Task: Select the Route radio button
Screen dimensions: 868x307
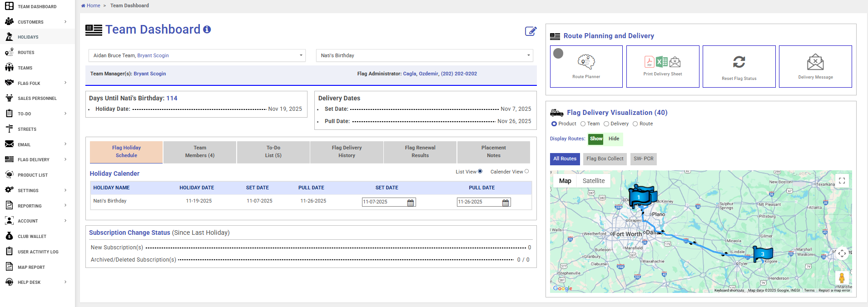Action: (635, 124)
